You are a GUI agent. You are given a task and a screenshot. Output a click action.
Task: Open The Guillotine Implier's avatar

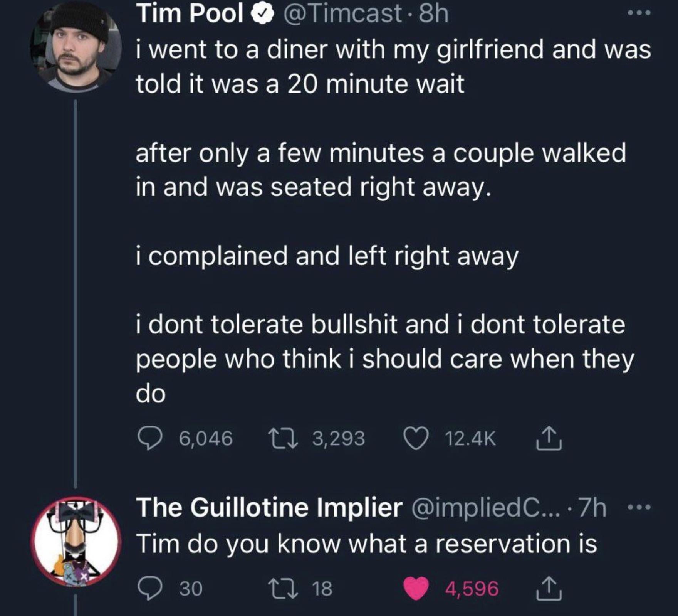point(76,541)
